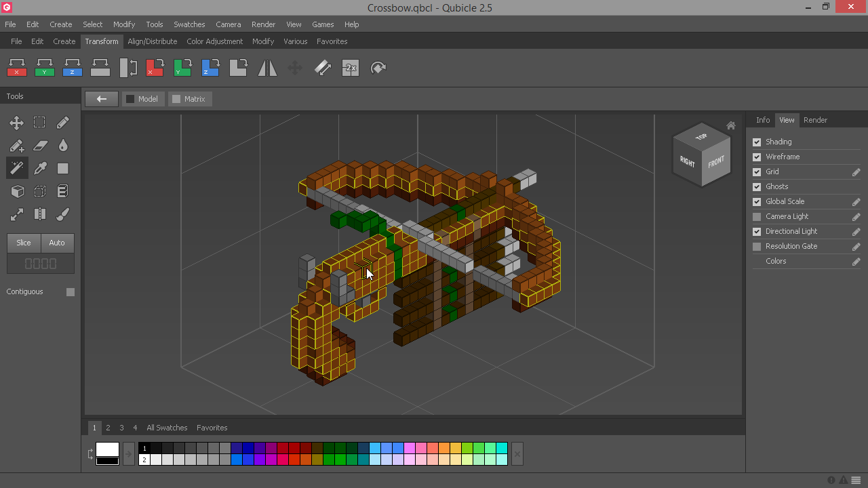Viewport: 868px width, 488px height.
Task: Switch to the Align/Distribute tab
Action: tap(152, 41)
